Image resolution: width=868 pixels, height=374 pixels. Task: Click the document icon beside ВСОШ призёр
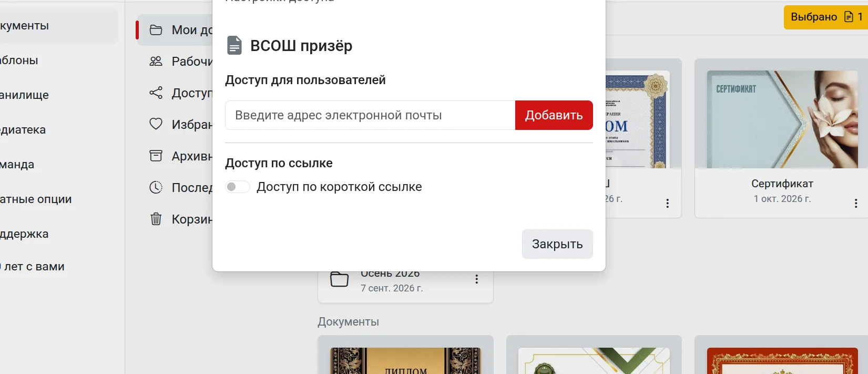[x=234, y=45]
